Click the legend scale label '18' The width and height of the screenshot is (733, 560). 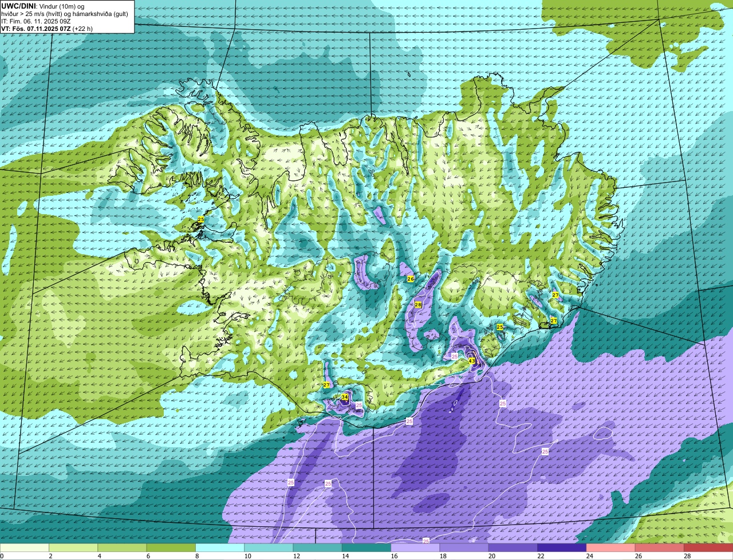[442, 555]
